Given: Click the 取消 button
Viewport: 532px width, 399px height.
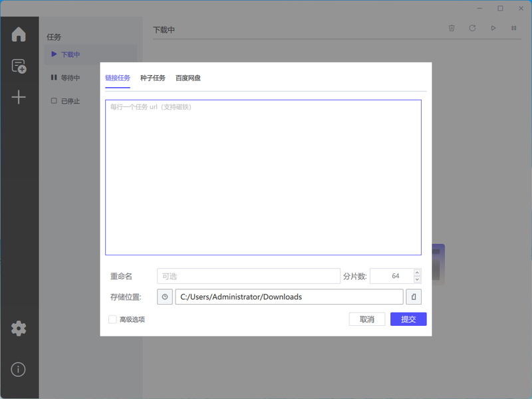Looking at the screenshot, I should pos(367,319).
